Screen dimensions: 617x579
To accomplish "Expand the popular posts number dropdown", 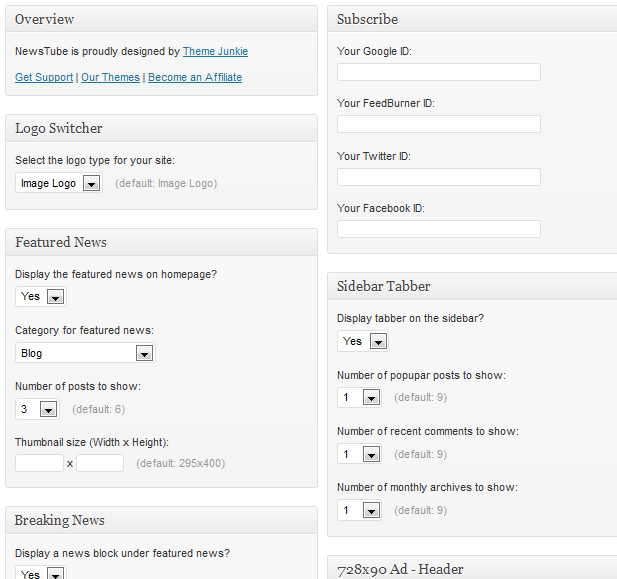I will [359, 398].
